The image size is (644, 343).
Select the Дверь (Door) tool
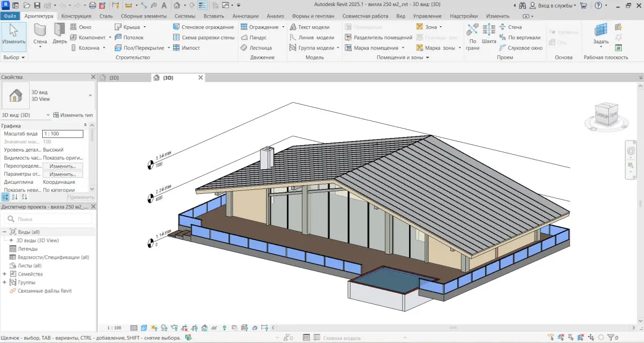[59, 37]
